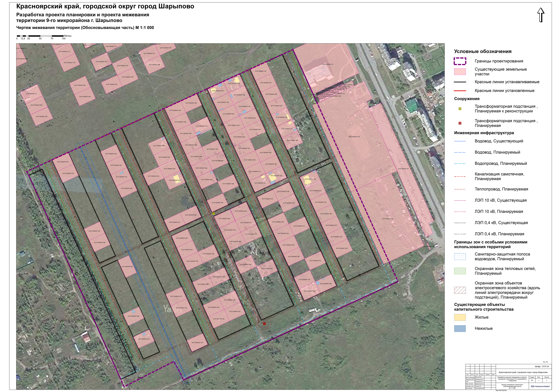
Task: Click parcel label 24:57:0000047:401
Action: (x=175, y=180)
